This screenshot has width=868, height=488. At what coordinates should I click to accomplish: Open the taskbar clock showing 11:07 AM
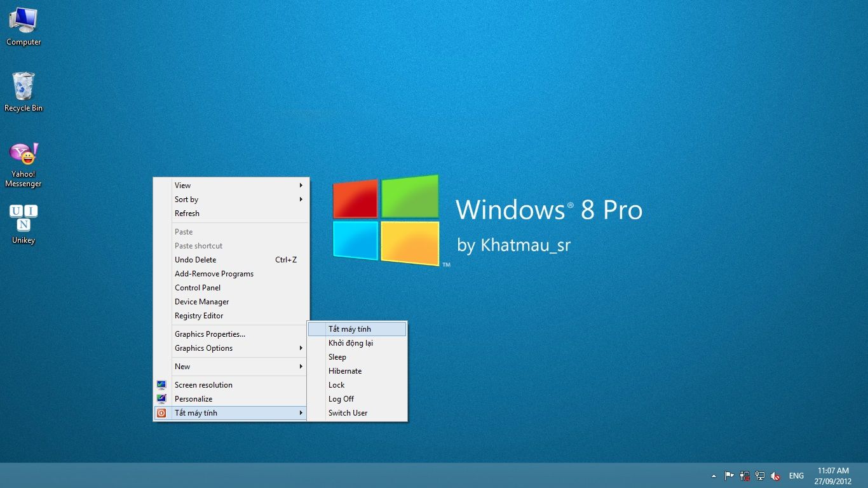click(833, 475)
